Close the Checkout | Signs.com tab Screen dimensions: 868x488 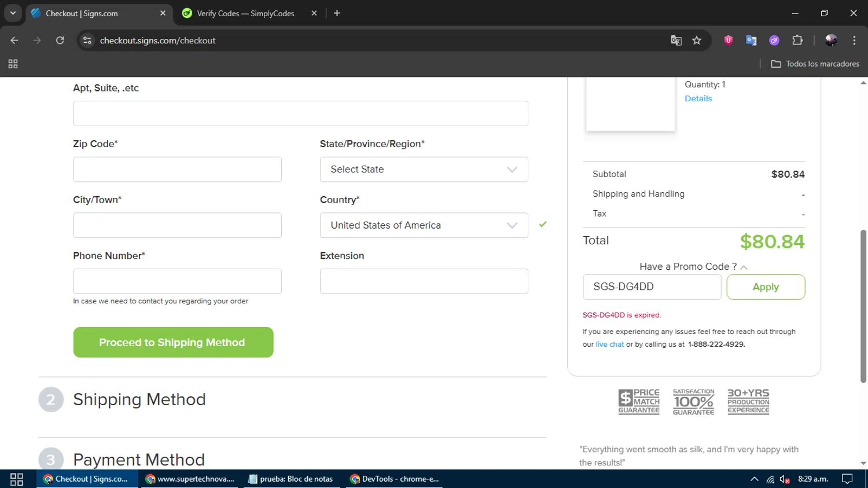pyautogui.click(x=163, y=13)
